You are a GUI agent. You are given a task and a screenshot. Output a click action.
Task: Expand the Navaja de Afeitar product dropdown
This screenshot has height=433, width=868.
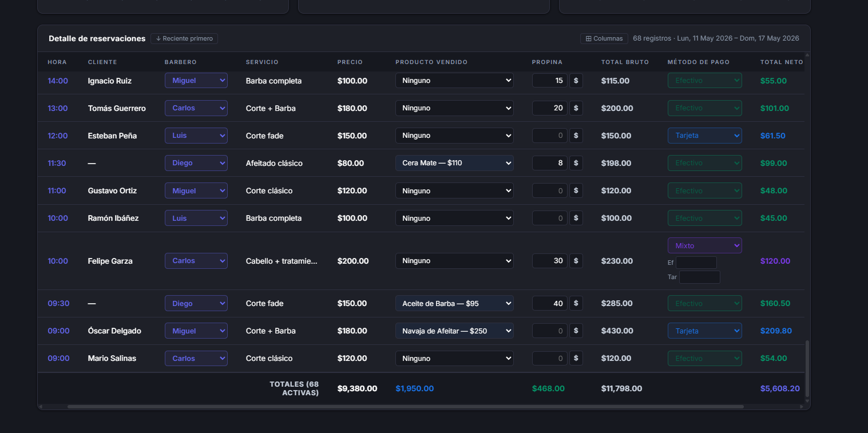[x=454, y=331]
